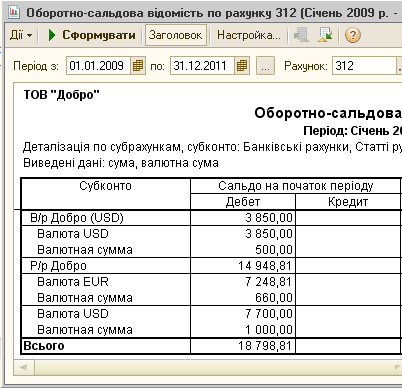Click the Сформувати button
The image size is (402, 388).
tap(92, 35)
